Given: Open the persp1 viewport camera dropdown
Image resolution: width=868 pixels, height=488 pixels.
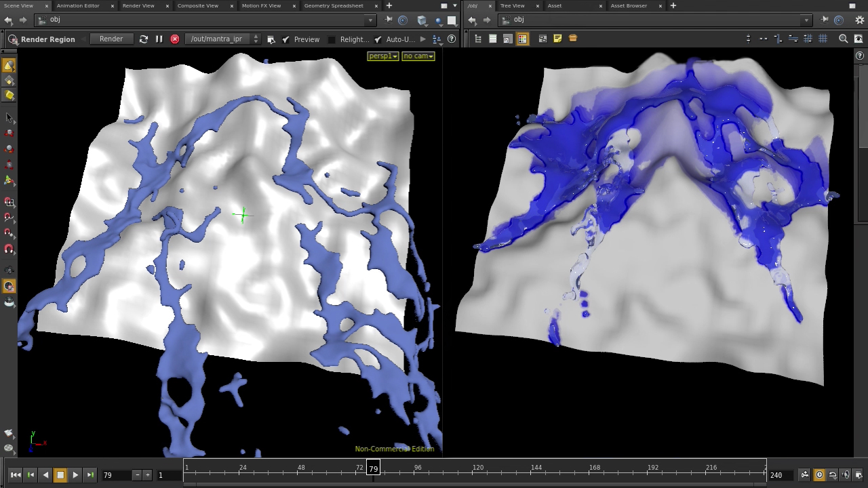Looking at the screenshot, I should (382, 56).
